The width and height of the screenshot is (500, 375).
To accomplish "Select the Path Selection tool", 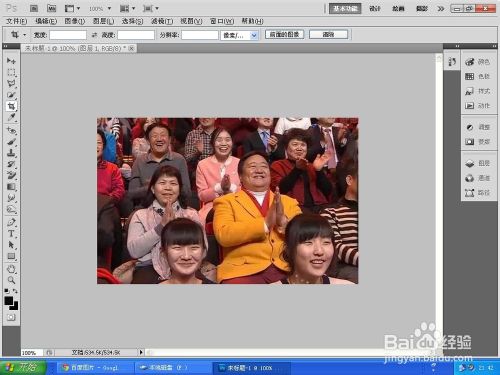I will pyautogui.click(x=11, y=245).
